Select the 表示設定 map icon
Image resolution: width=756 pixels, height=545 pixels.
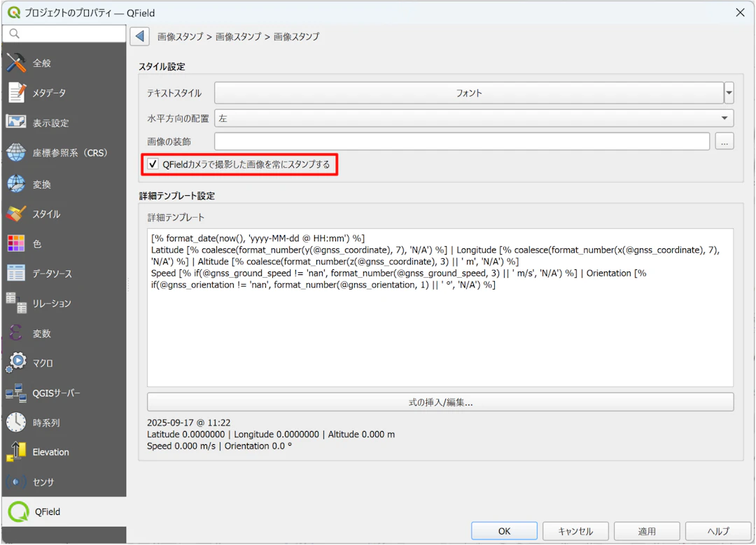pyautogui.click(x=16, y=122)
